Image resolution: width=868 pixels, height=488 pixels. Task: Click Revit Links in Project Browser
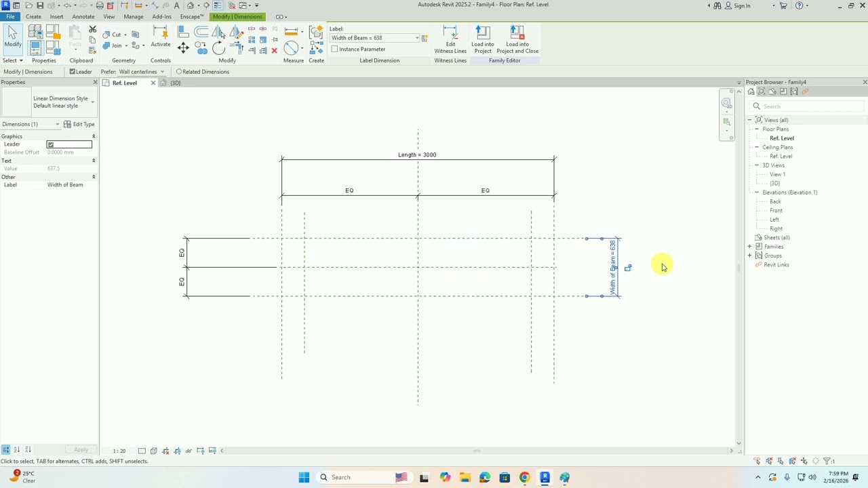click(776, 265)
